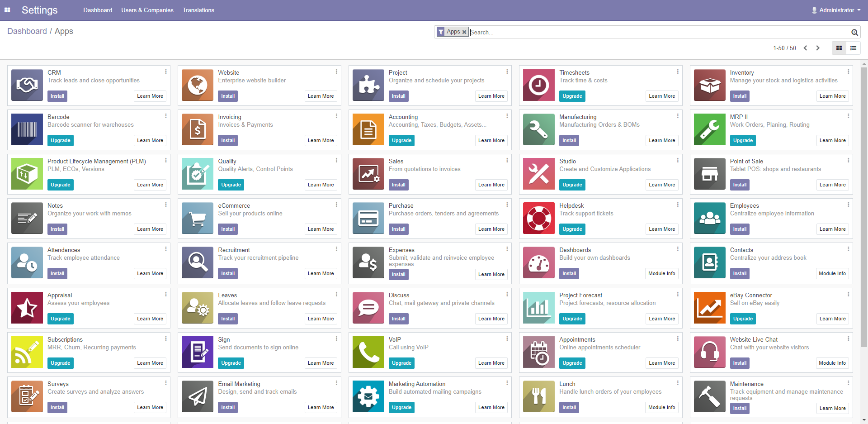This screenshot has width=868, height=424.
Task: Open Module Info for Website Live Chat
Action: pyautogui.click(x=832, y=363)
